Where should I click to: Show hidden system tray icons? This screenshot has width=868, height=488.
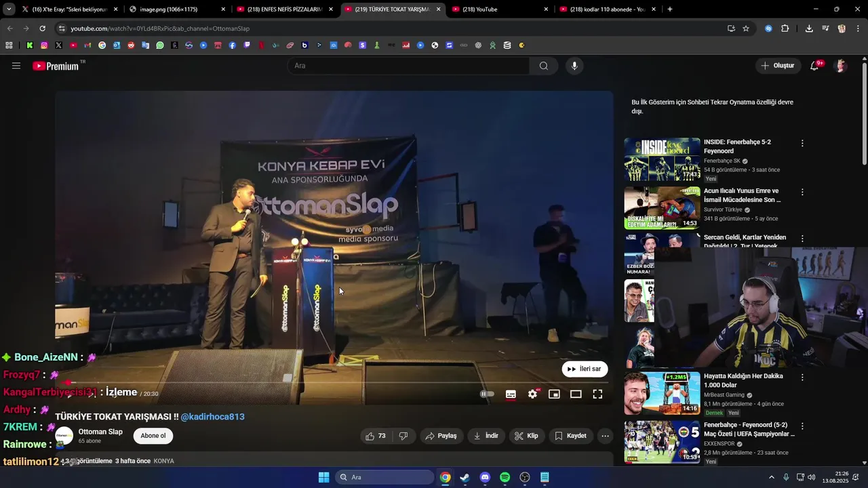click(x=771, y=477)
